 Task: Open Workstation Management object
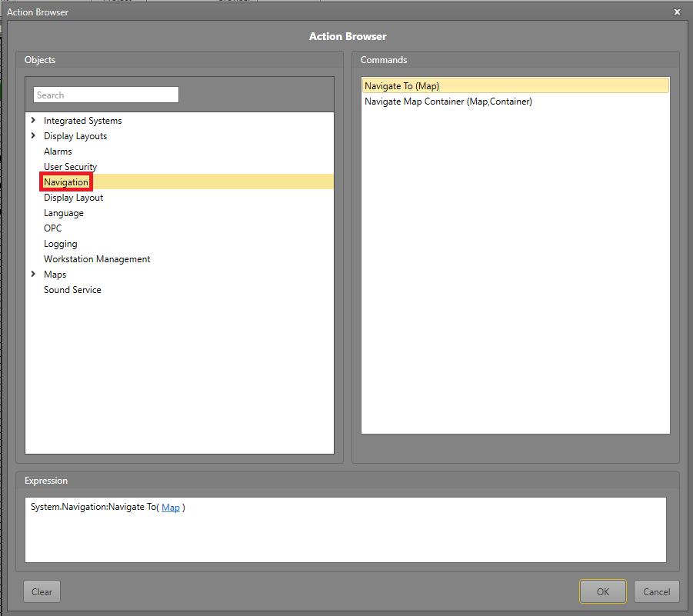[x=97, y=259]
